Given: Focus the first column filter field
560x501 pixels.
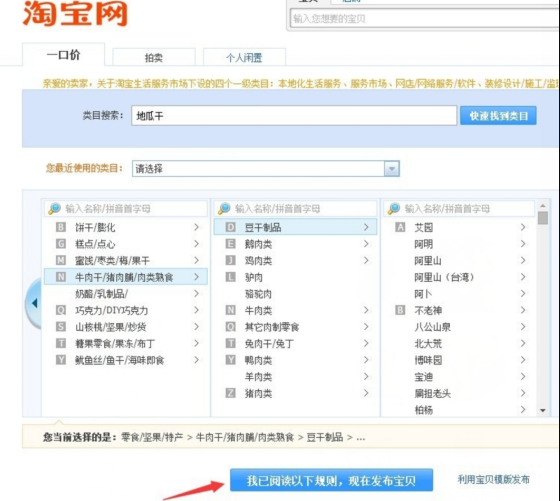Looking at the screenshot, I should click(126, 209).
